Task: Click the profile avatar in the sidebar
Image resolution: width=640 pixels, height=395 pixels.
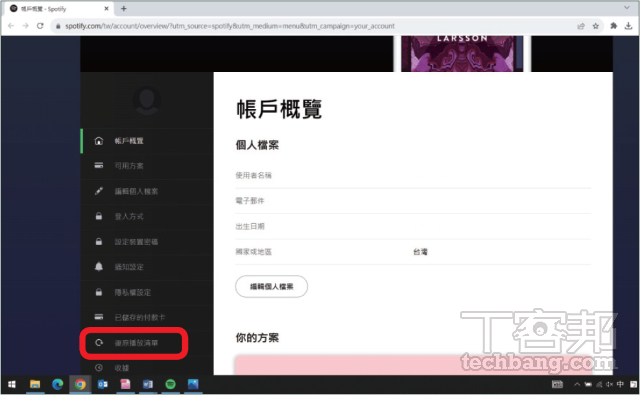Action: pos(147,100)
